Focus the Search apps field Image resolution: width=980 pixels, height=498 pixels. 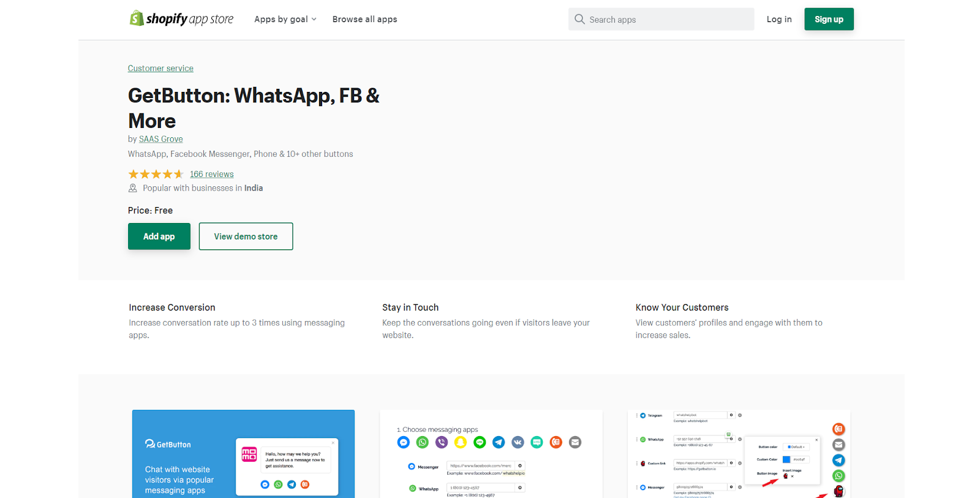coord(661,19)
